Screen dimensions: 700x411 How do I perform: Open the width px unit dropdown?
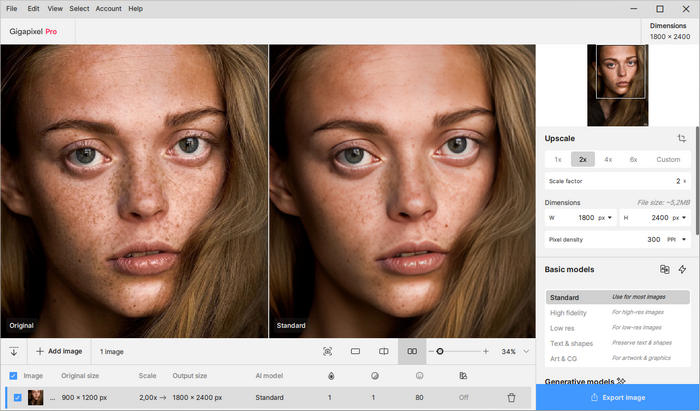[605, 217]
